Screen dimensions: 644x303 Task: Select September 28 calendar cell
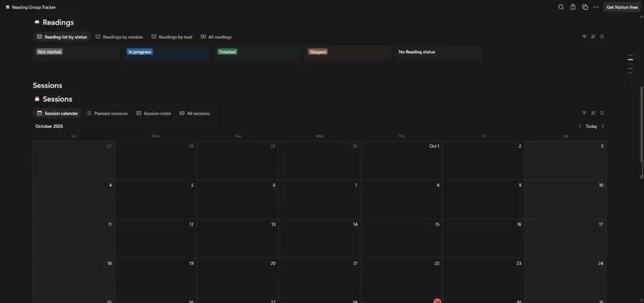coord(156,160)
